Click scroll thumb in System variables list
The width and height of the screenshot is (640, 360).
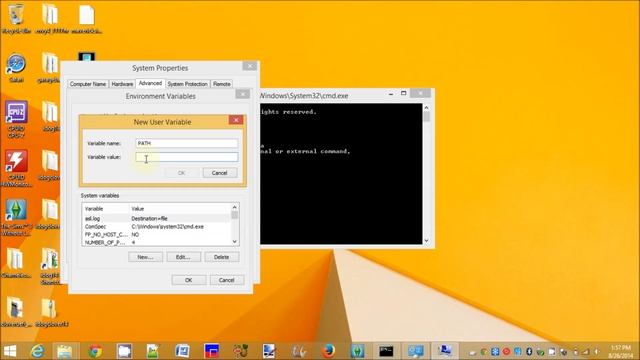pyautogui.click(x=235, y=215)
